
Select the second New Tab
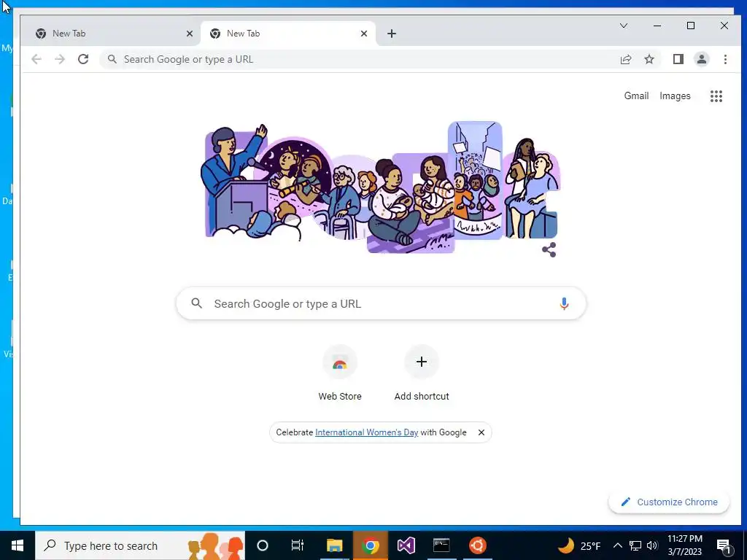pos(287,34)
